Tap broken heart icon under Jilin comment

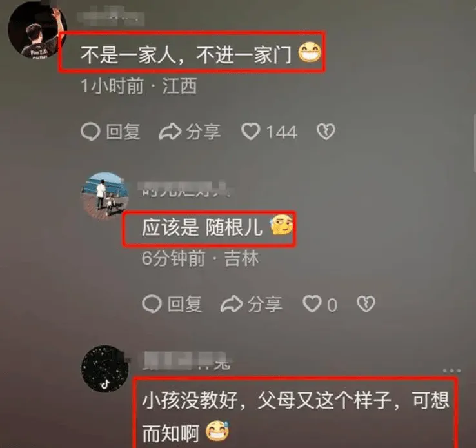coord(366,304)
